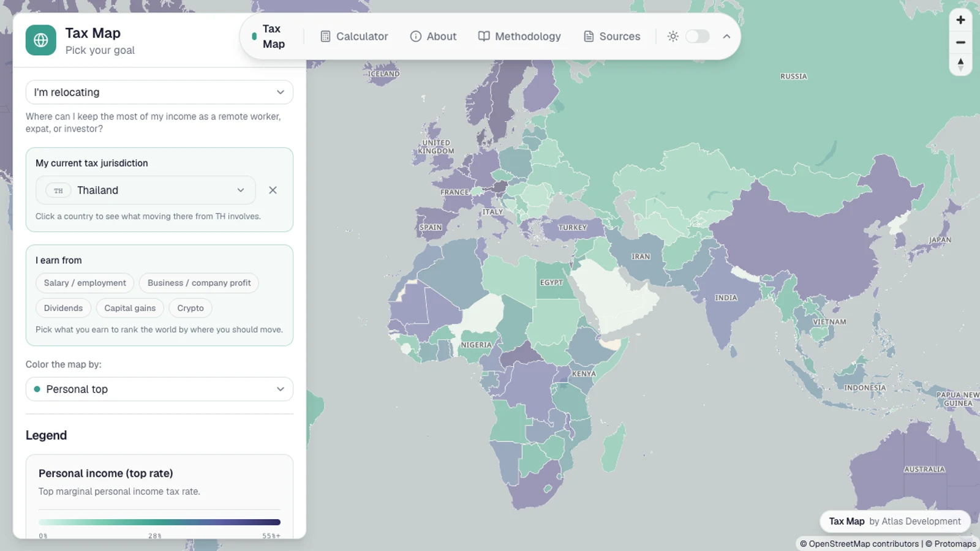Click the Personal income (top rate) title
The image size is (980, 551).
[105, 473]
